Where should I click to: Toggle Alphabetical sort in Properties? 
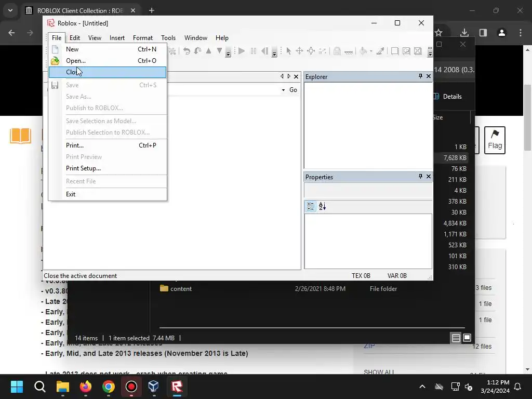coord(322,206)
